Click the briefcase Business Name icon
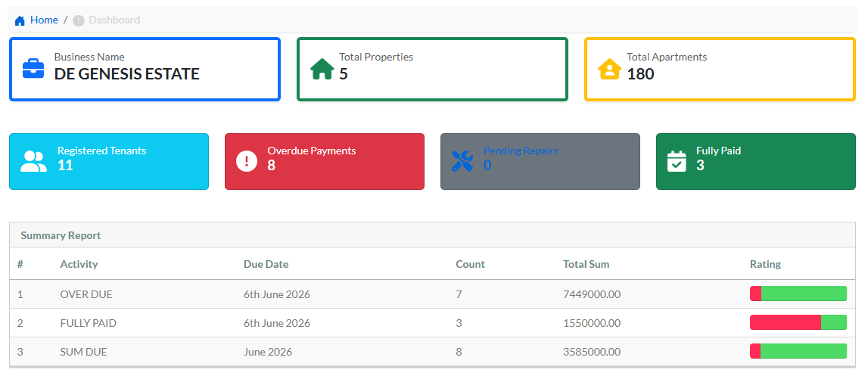This screenshot has width=868, height=376. tap(33, 69)
